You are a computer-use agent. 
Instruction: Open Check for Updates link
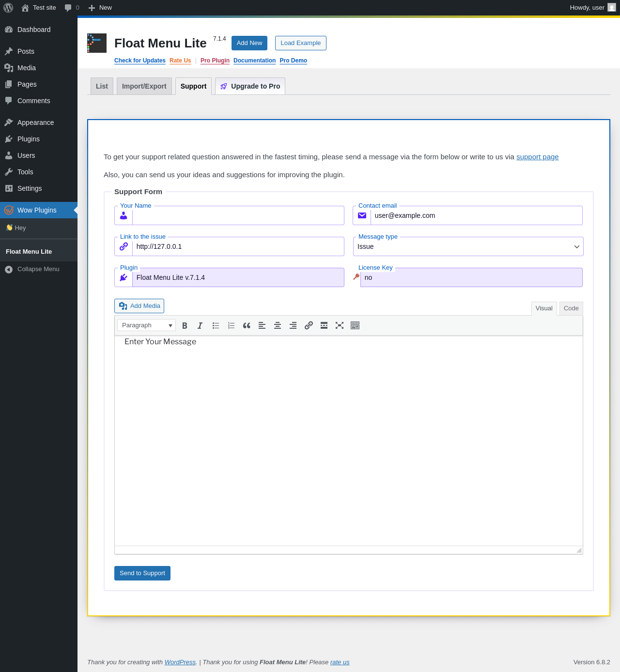(x=140, y=61)
